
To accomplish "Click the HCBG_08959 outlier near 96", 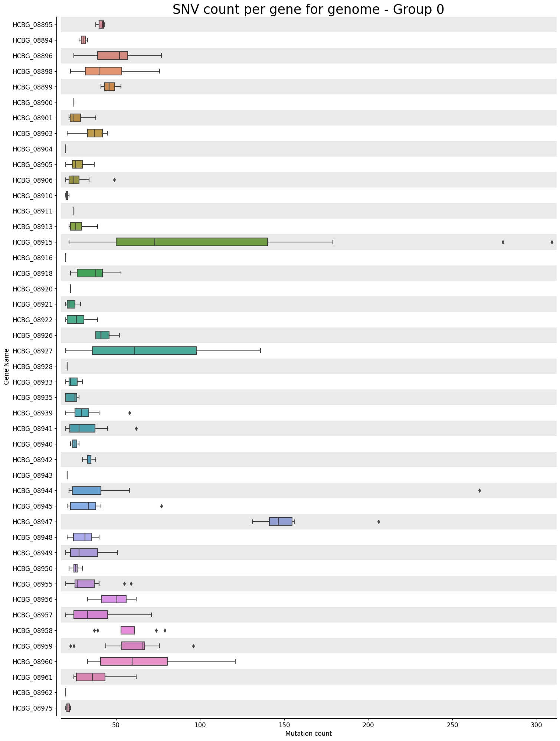I will coord(193,646).
